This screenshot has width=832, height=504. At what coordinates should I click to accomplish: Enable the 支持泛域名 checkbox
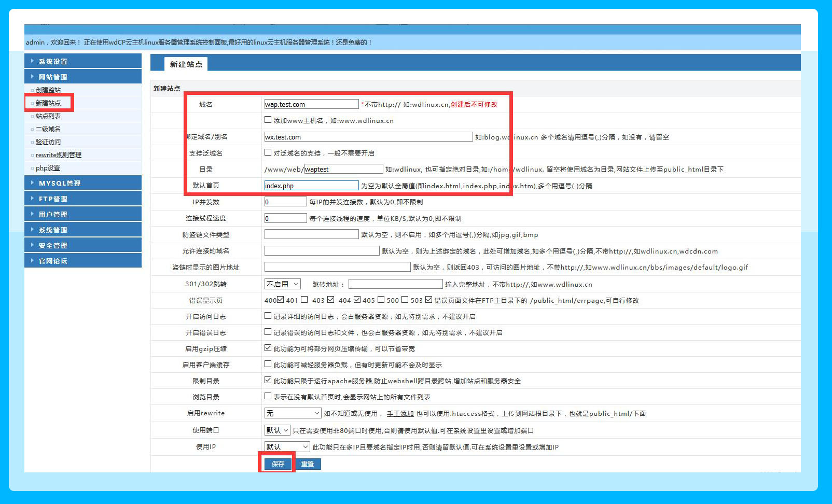[x=268, y=152]
